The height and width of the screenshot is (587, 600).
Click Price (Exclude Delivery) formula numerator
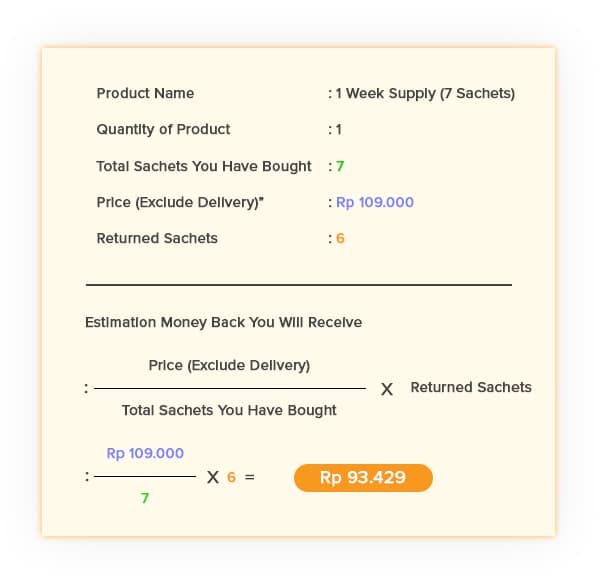(229, 365)
